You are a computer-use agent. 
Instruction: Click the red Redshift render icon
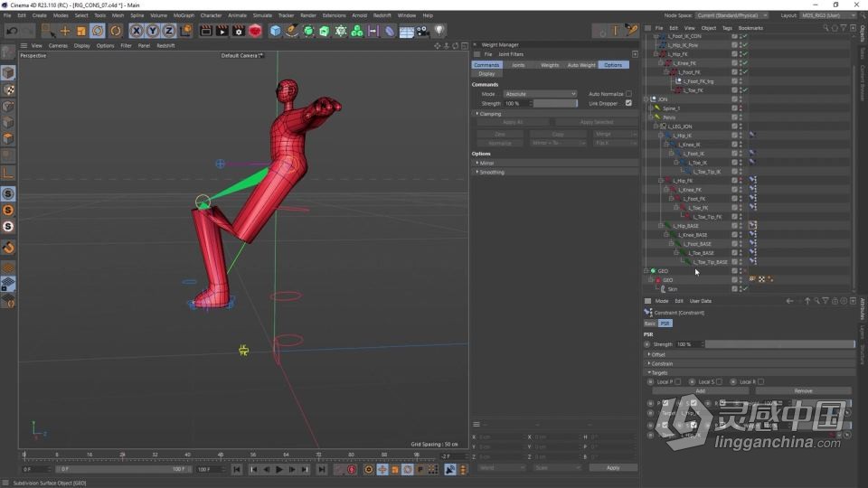[x=255, y=31]
